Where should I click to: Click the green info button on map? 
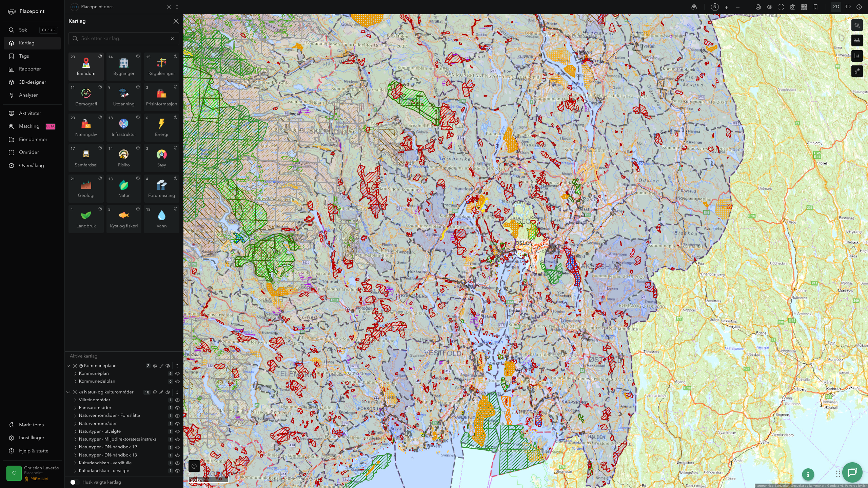tap(808, 474)
